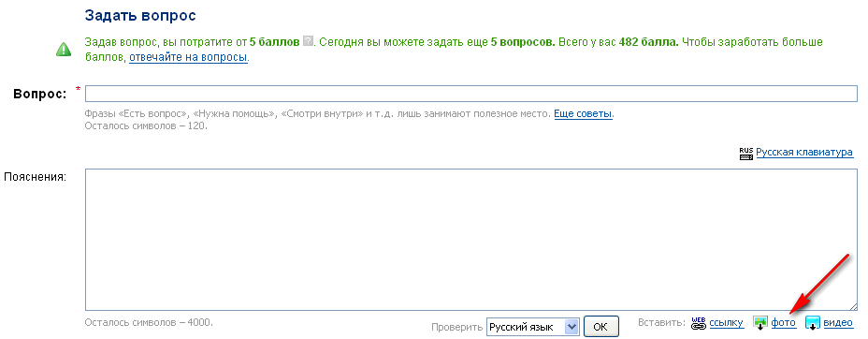Open the «отвечайте на вопросы» link
Image resolution: width=868 pixels, height=339 pixels.
188,57
